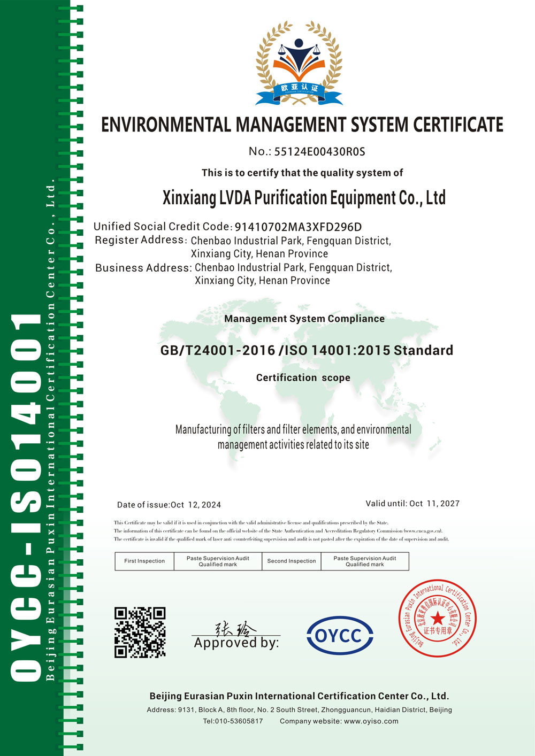Click the vertical OYCC-ISO14001 sidebar text
This screenshot has height=756, width=535.
26,497
